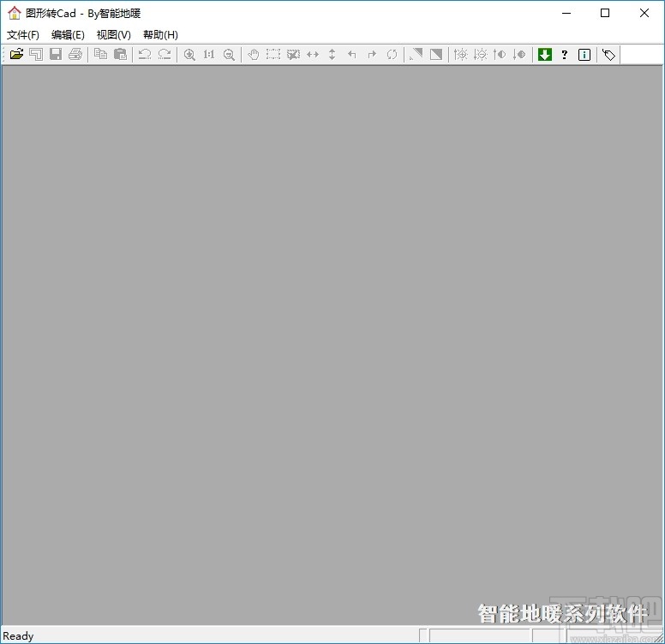Decrease brightness with down-arrow sun icon
Viewport: 665px width, 644px height.
481,54
